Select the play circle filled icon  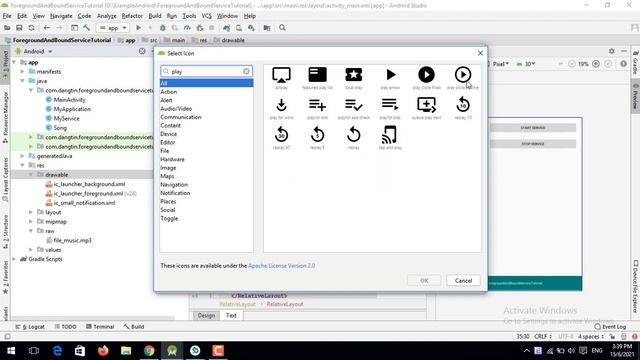pyautogui.click(x=426, y=75)
